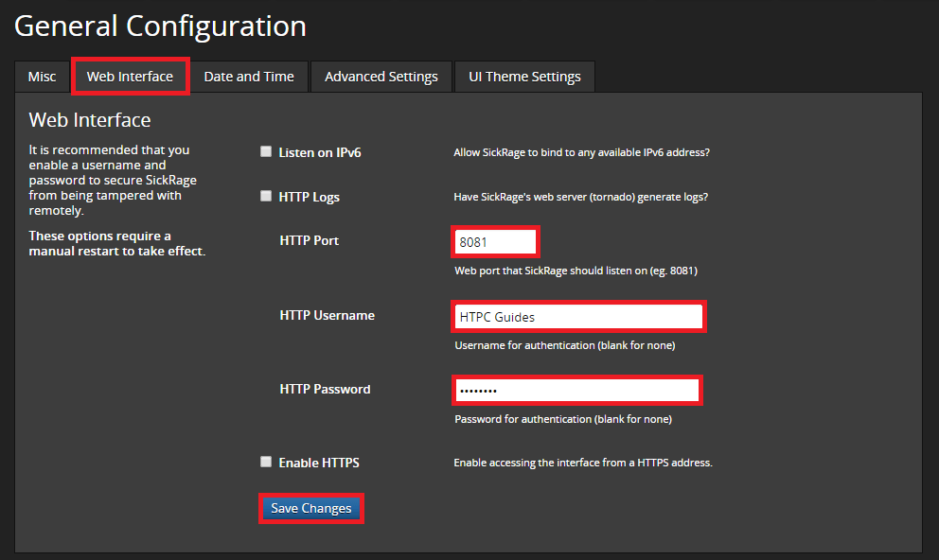Toggle the HTTP Logs checkbox

(267, 197)
